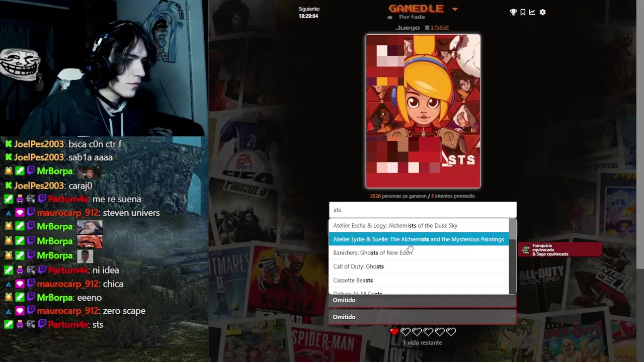The image size is (644, 362).
Task: Click the lower Omitido guess row
Action: click(x=423, y=317)
